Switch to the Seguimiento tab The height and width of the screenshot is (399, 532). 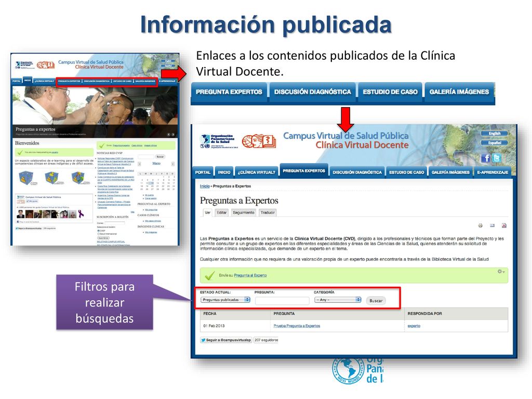coord(244,212)
